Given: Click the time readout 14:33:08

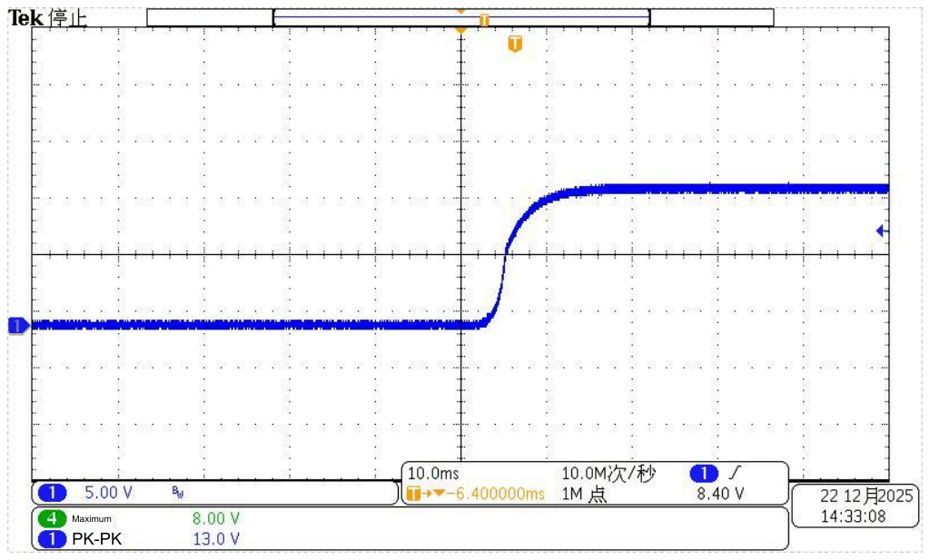Looking at the screenshot, I should 853,516.
